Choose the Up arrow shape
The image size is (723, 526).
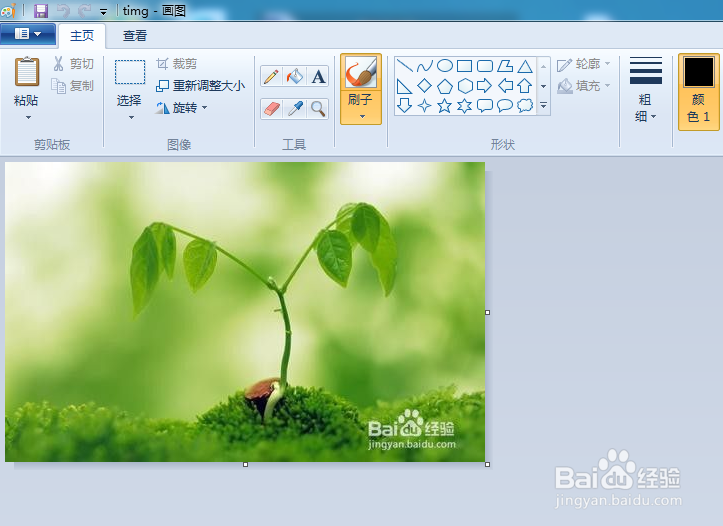click(525, 86)
